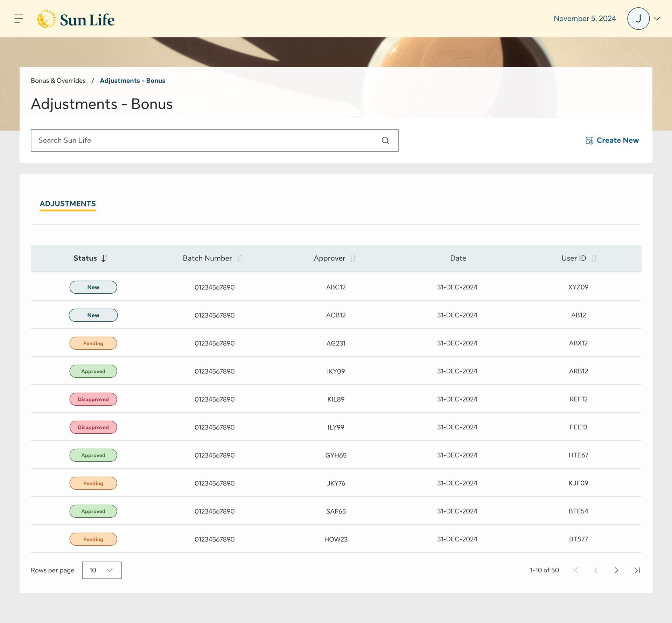
Task: Click the Create New button
Action: pos(612,140)
